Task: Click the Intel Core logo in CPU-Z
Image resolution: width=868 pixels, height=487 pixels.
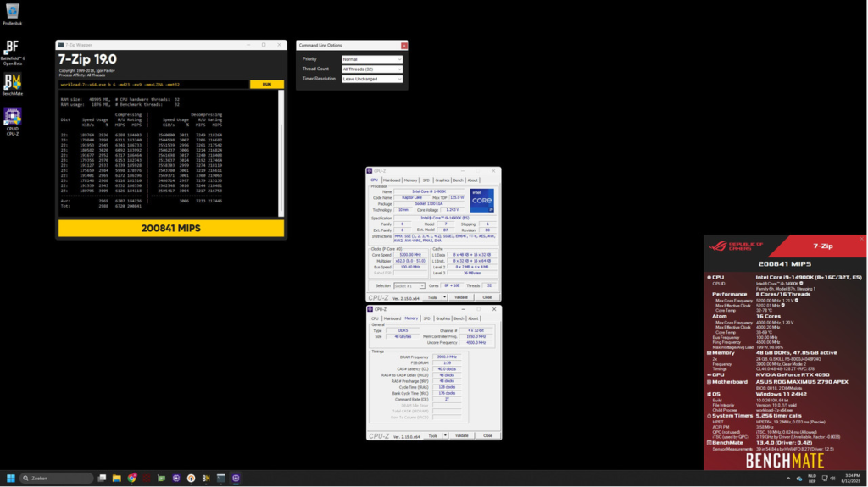Action: point(481,202)
